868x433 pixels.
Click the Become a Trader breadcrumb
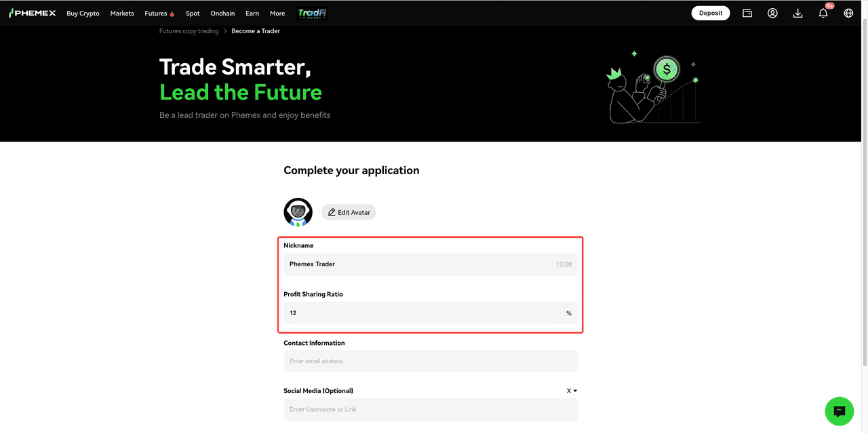[x=256, y=31]
